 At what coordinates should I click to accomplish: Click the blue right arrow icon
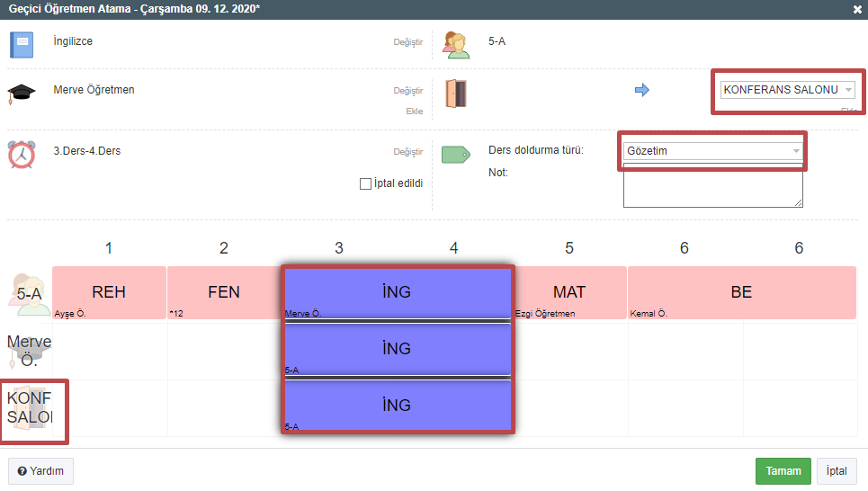click(641, 90)
